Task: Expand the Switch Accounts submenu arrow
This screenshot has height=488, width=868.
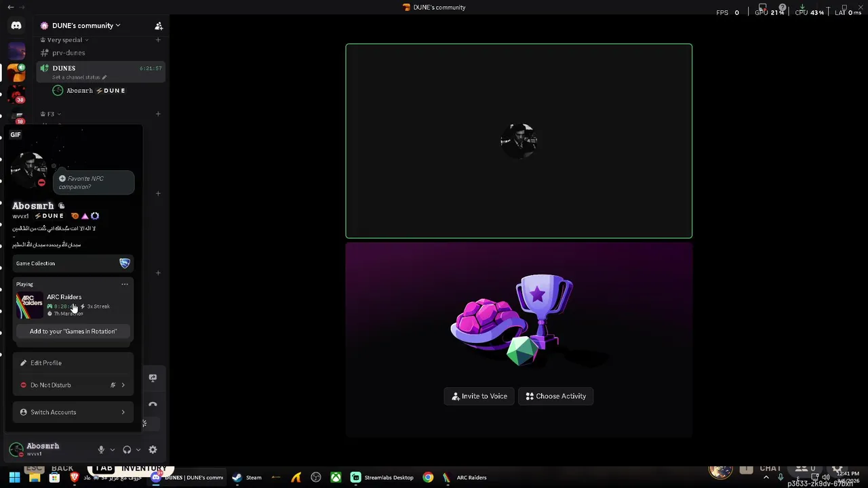Action: tap(123, 412)
